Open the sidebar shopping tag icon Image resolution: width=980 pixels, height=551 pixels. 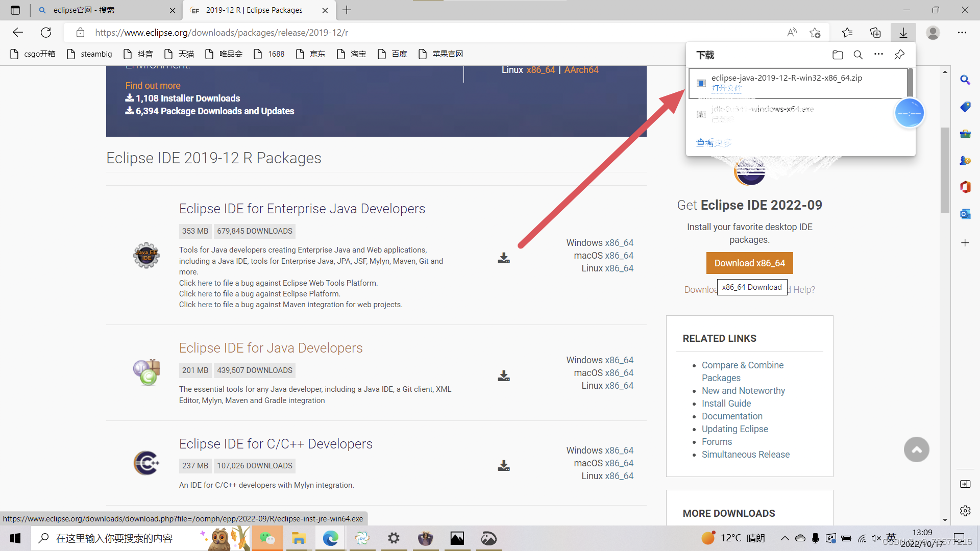click(965, 107)
